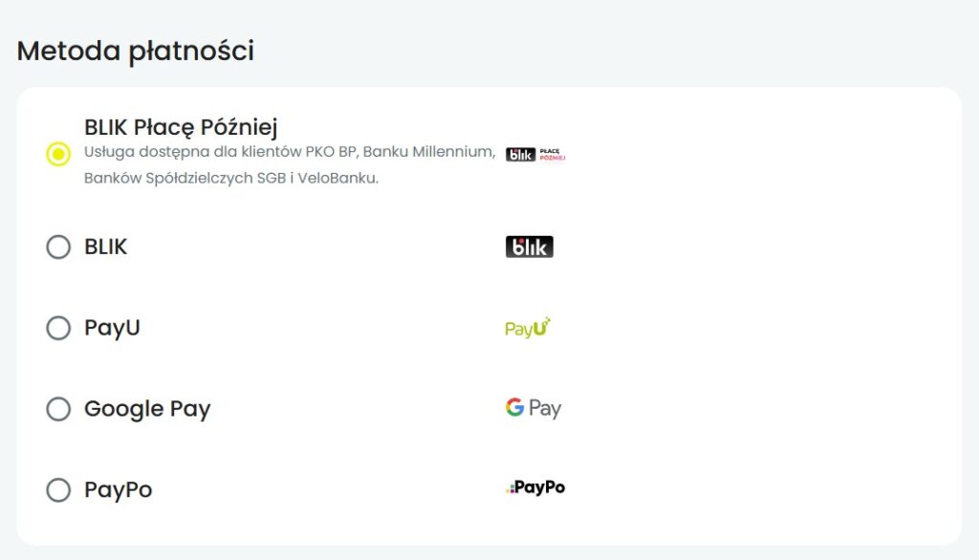The height and width of the screenshot is (560, 979).
Task: Click the BLIK option label text
Action: (105, 247)
